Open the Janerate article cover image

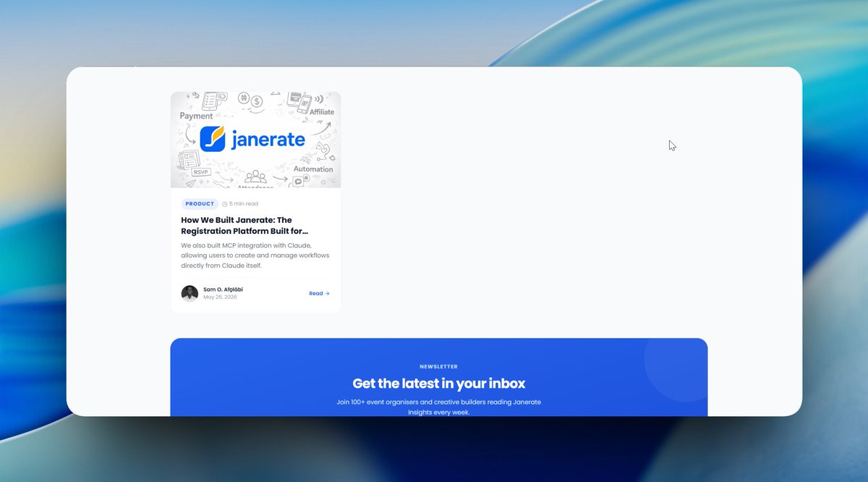pyautogui.click(x=255, y=140)
